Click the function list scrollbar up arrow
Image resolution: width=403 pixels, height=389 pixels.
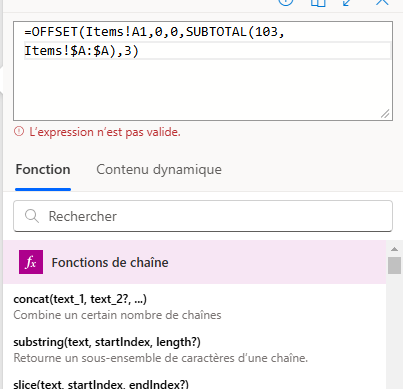click(394, 249)
